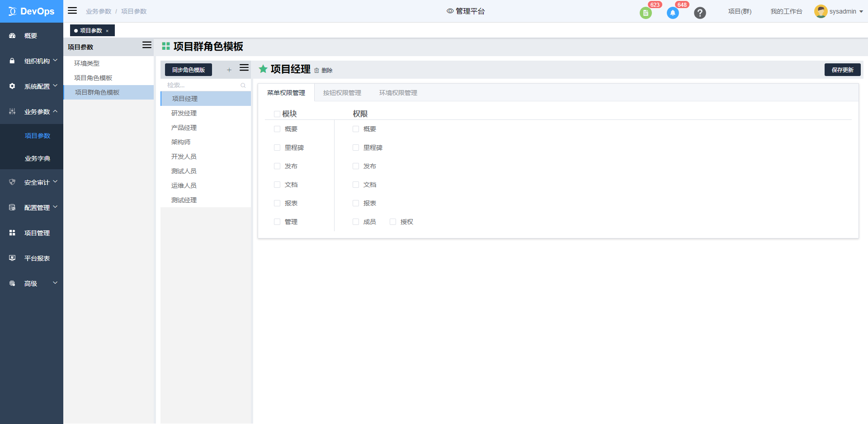Click the 业务参数 breadcrumb link
868x424 pixels.
[x=99, y=11]
